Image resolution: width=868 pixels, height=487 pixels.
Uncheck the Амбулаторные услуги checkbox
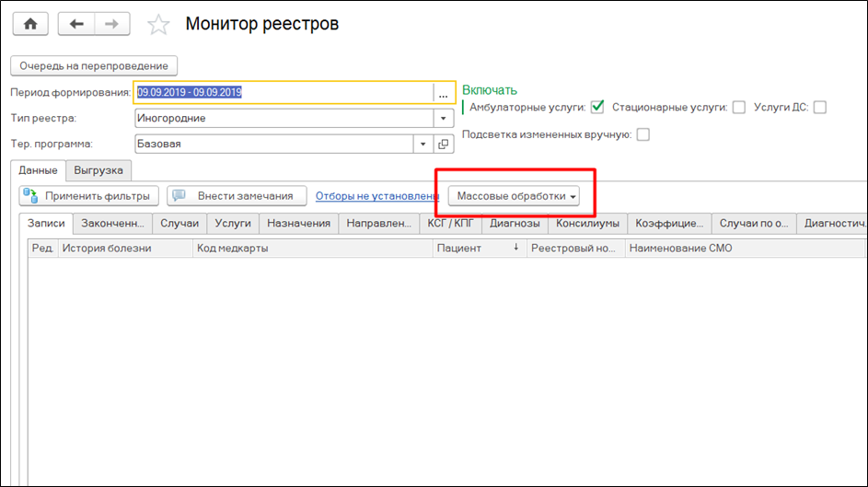coord(597,108)
